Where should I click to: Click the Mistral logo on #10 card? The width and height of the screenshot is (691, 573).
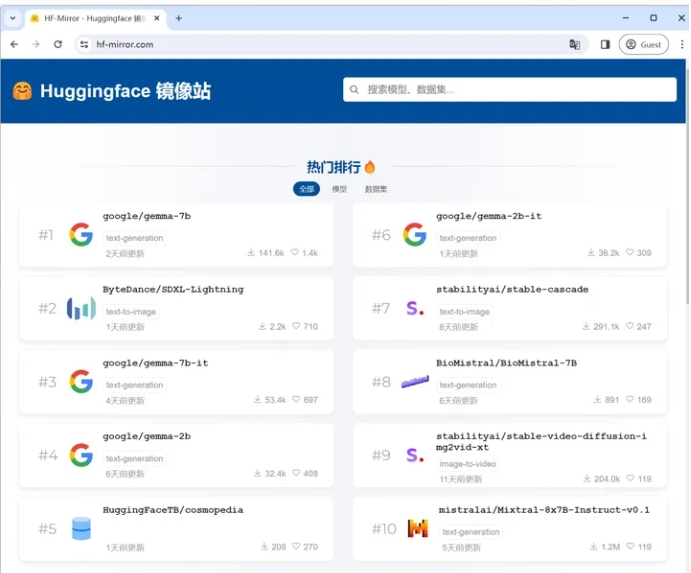coord(417,528)
